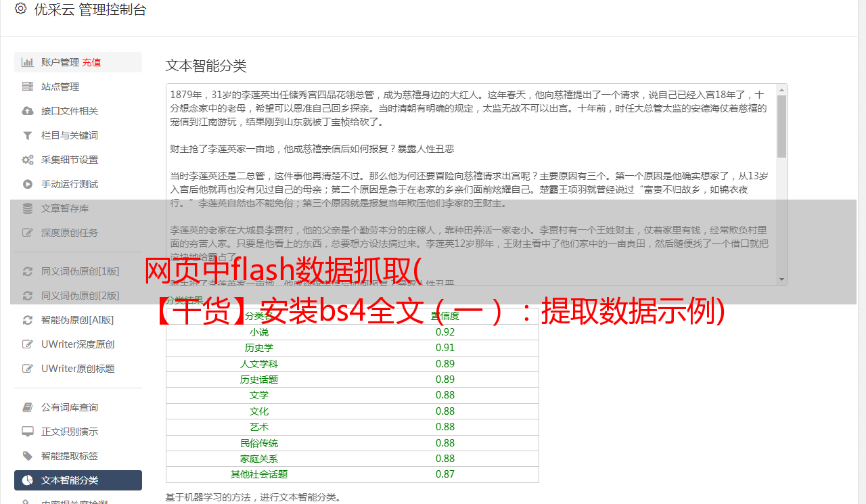Click the 文本智能分类 page heading
Image resolution: width=866 pixels, height=504 pixels.
206,66
